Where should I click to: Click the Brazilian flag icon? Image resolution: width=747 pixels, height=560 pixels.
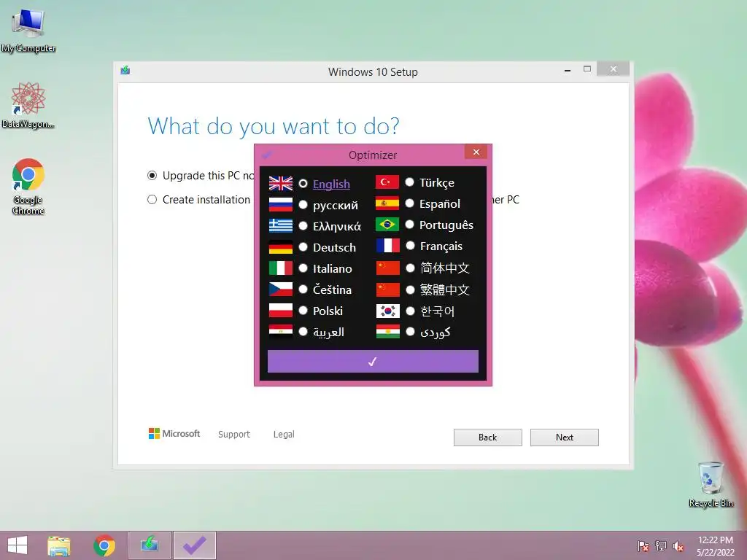click(387, 225)
